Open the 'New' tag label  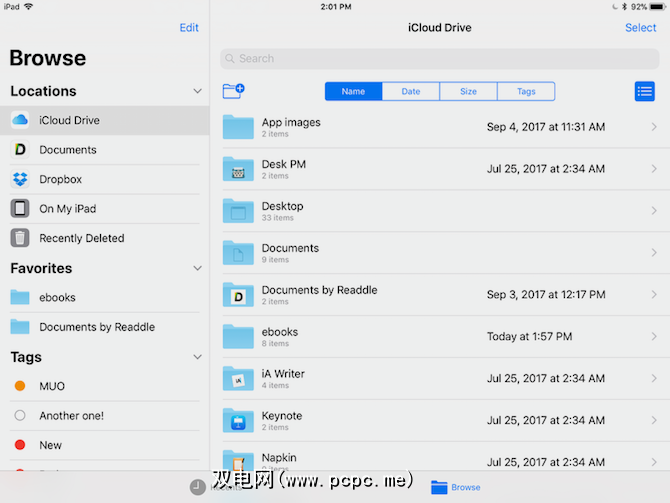[x=50, y=445]
